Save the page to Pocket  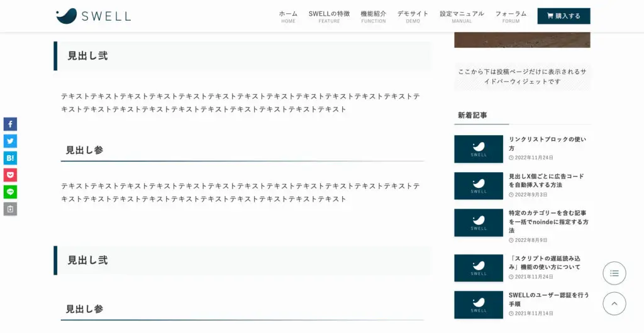pos(10,175)
